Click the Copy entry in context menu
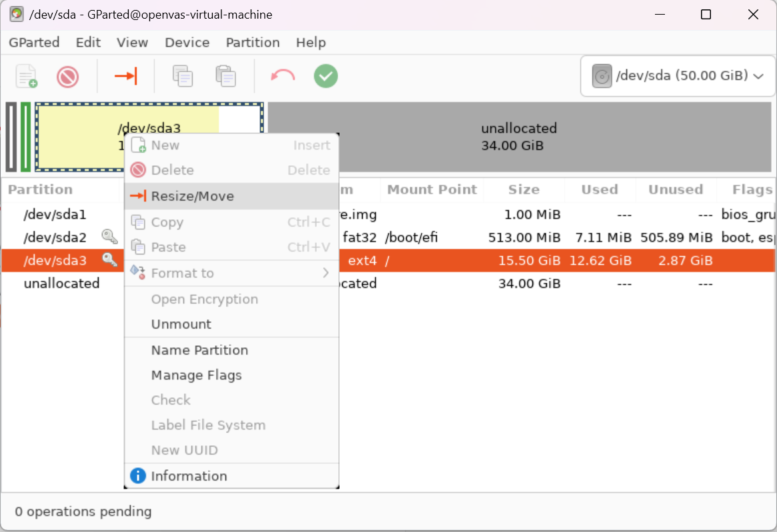Viewport: 777px width, 532px height. pos(231,222)
